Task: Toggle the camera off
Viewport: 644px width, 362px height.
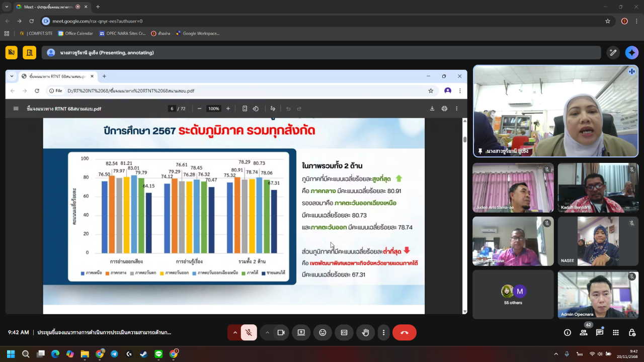Action: (281, 332)
